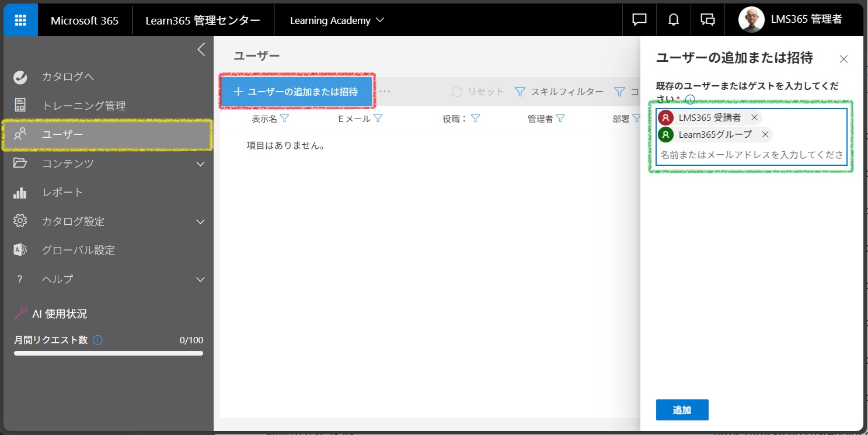868x435 pixels.
Task: Remove Learn365グループ from the picker
Action: coord(765,134)
